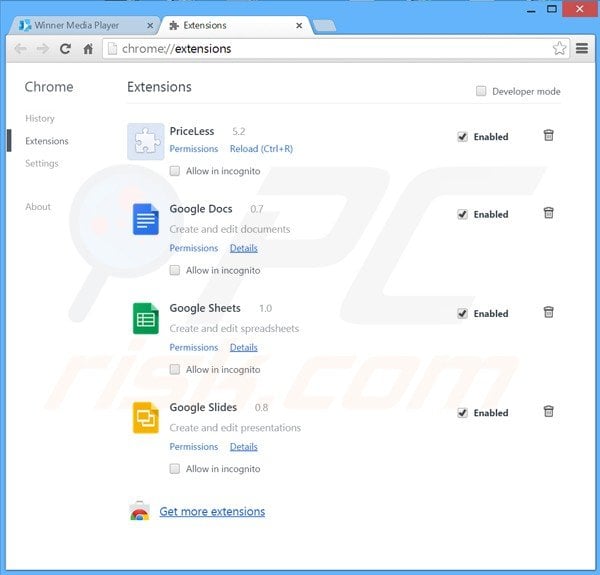
Task: Click the PriceLess puzzle piece icon
Action: tap(146, 141)
